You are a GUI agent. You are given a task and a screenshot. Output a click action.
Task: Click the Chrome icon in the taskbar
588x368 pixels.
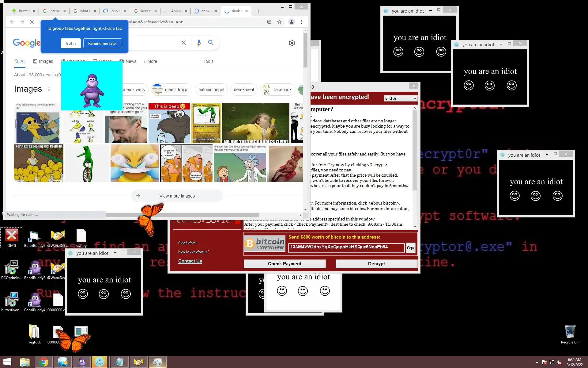pos(44,362)
